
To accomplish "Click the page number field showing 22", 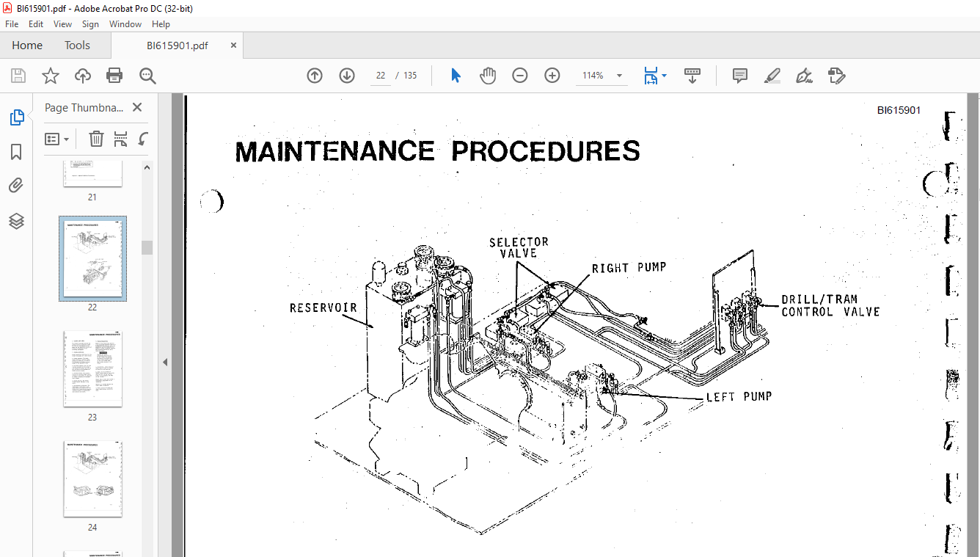I will [381, 76].
